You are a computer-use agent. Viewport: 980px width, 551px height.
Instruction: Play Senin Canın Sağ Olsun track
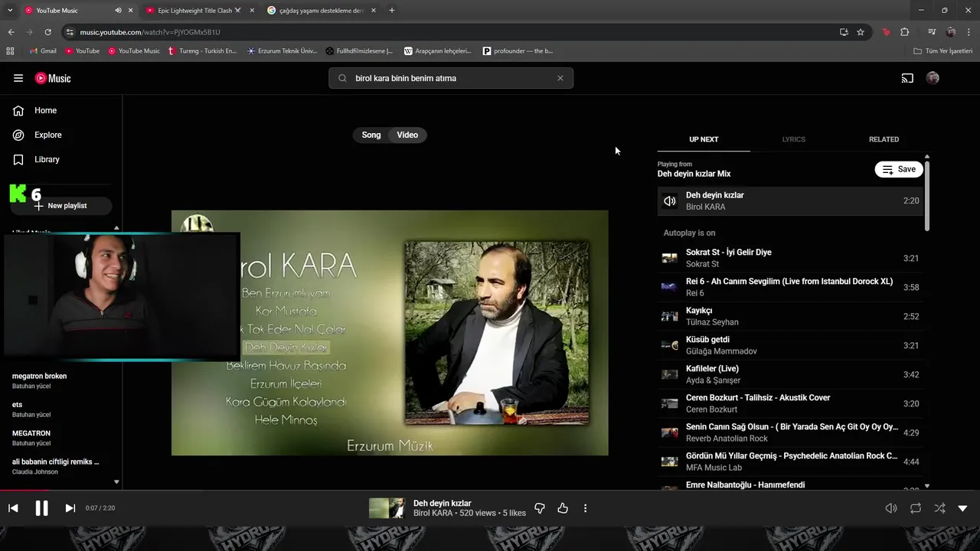[x=790, y=432]
